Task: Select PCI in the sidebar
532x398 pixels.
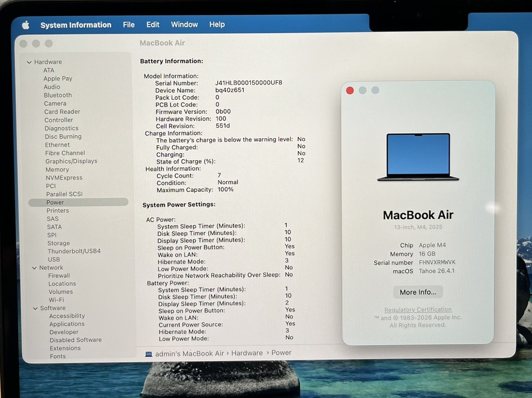Action: click(51, 186)
